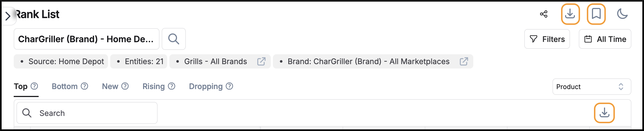The image size is (644, 131).
Task: Expand the collapsed sidebar chevron
Action: point(8,16)
